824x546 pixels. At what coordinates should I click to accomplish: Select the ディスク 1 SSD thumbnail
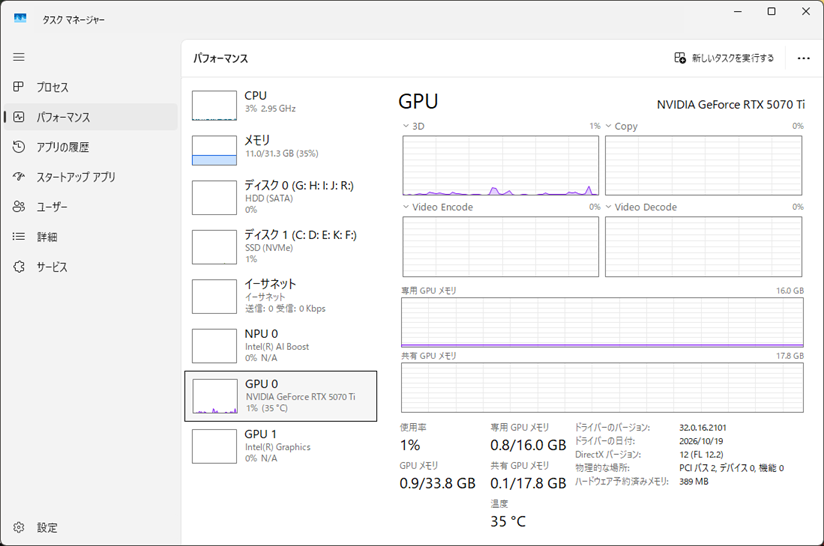point(214,247)
